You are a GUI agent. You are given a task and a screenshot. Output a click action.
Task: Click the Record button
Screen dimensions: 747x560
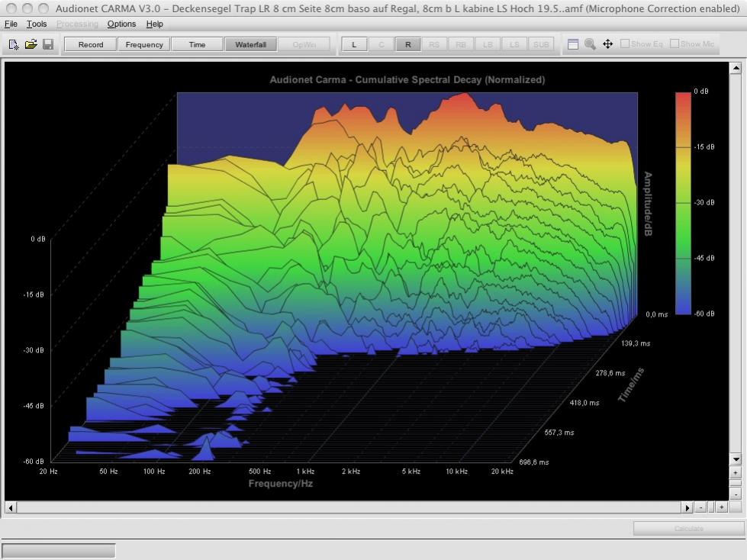[x=90, y=44]
